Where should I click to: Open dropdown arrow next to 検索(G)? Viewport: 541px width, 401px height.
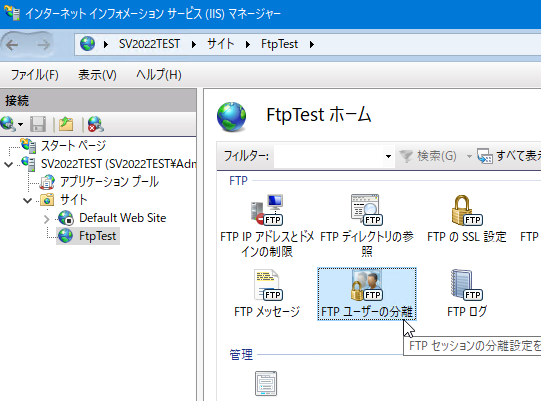[x=469, y=156]
